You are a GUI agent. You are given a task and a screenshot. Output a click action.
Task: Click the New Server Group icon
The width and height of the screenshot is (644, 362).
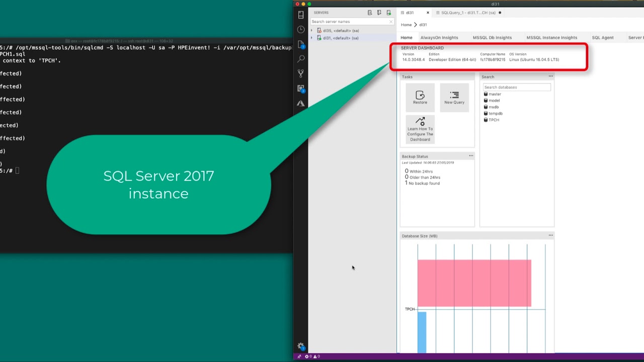379,13
